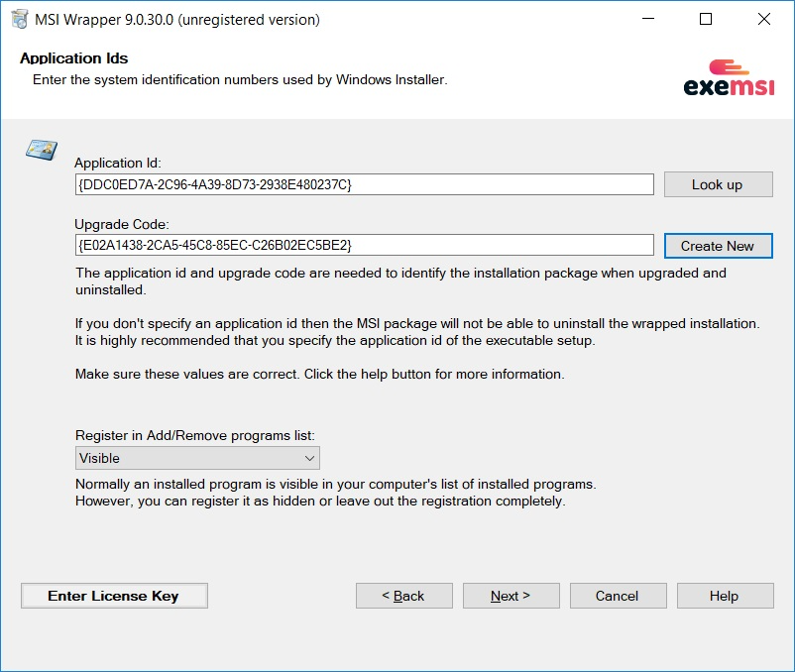
Task: Select the Application Id input field
Action: (364, 183)
